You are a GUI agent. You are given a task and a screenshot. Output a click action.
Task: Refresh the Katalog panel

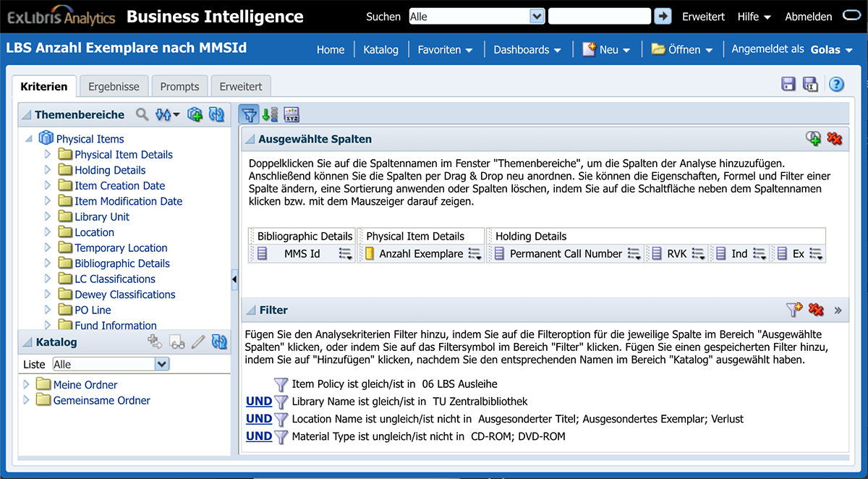219,342
